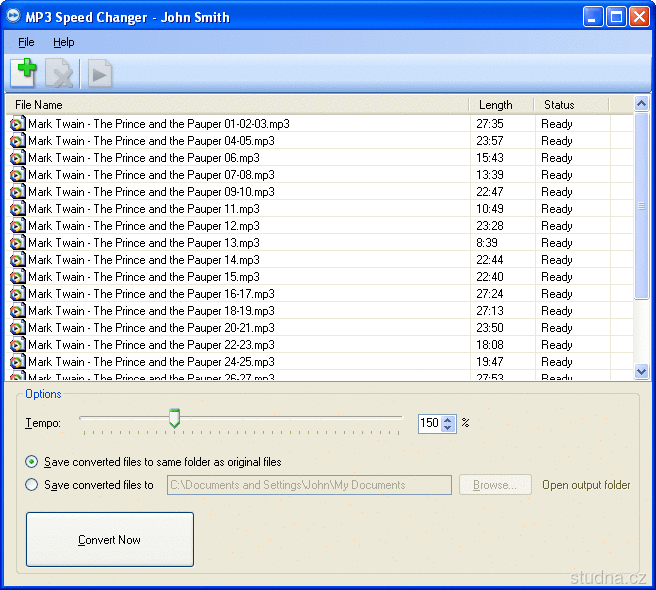Decrease tempo with the spinner down arrow
Screen dimensions: 656x590
point(448,428)
